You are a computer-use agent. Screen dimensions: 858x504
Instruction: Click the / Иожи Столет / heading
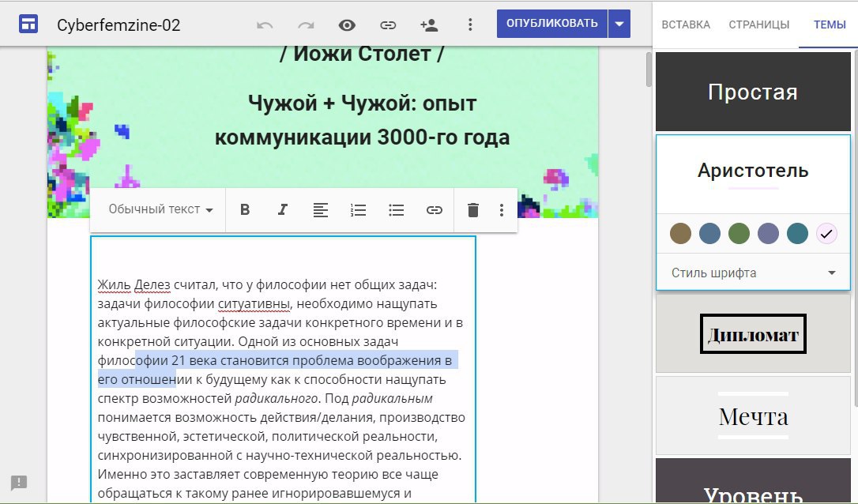(363, 55)
